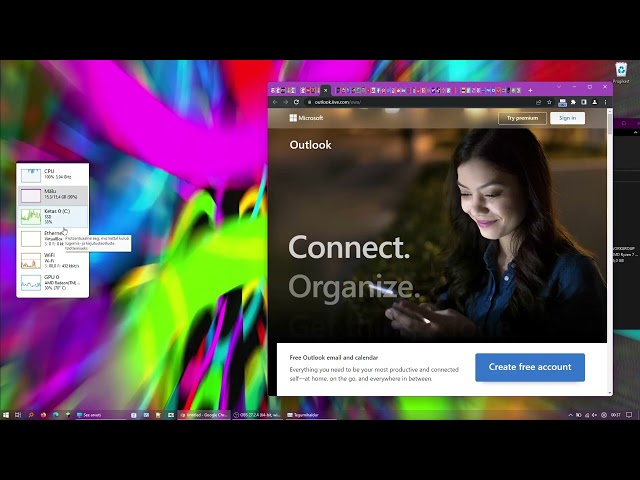Select the GPU 0 performance entry
This screenshot has width=640, height=480.
click(53, 282)
